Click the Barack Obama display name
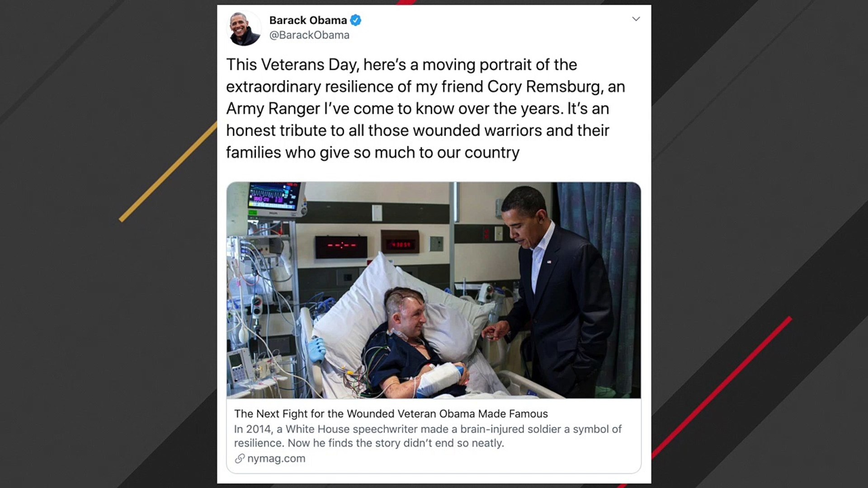 click(308, 20)
